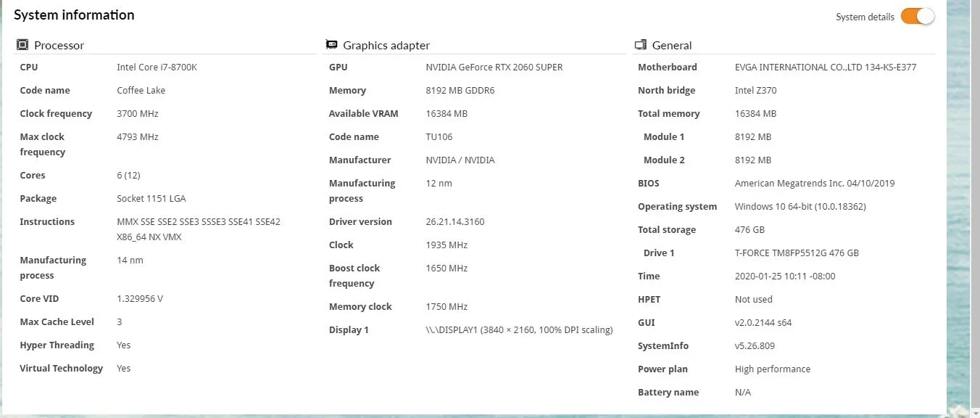Screen dimensions: 980x418
Task: Select the Power plan row label
Action: (x=663, y=369)
